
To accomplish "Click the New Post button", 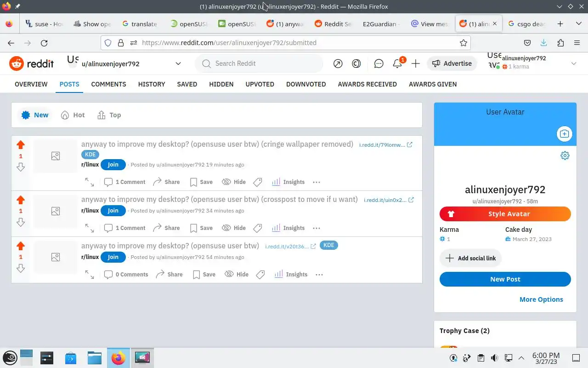I will pos(505,279).
